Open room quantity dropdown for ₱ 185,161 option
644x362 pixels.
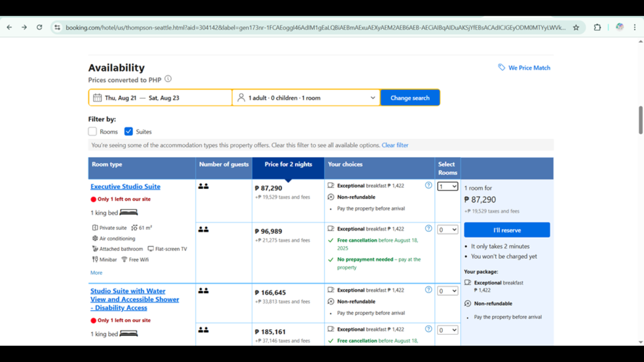(448, 330)
